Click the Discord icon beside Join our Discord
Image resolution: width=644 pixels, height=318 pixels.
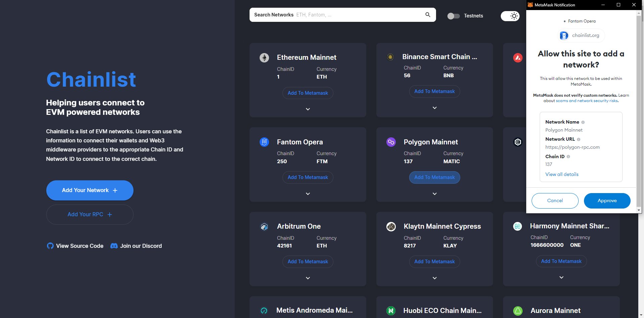tap(114, 246)
